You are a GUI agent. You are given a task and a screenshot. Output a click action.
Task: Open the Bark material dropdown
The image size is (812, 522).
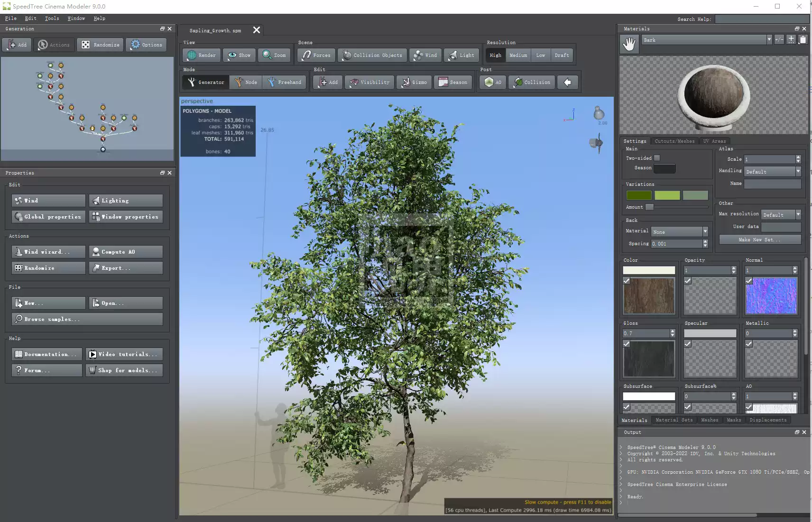[769, 39]
